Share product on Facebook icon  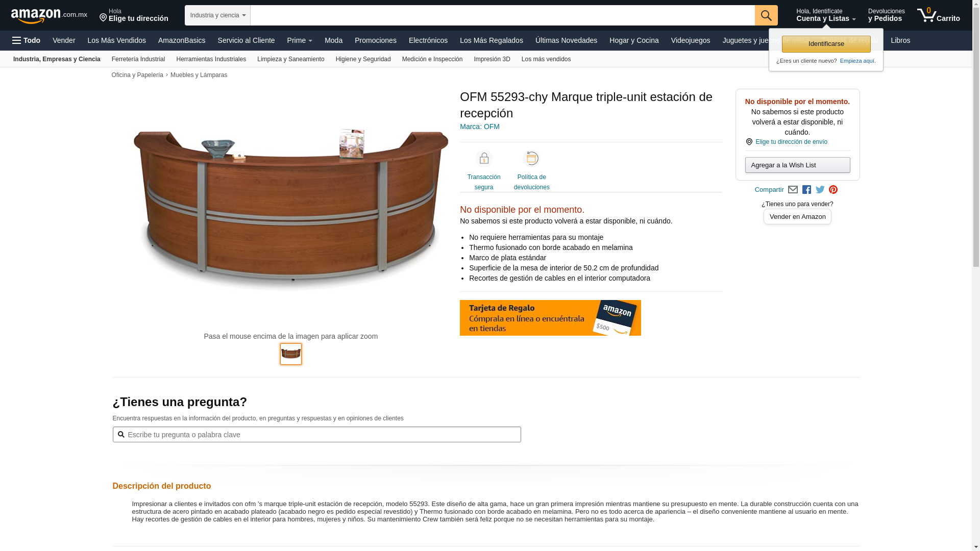(x=806, y=190)
